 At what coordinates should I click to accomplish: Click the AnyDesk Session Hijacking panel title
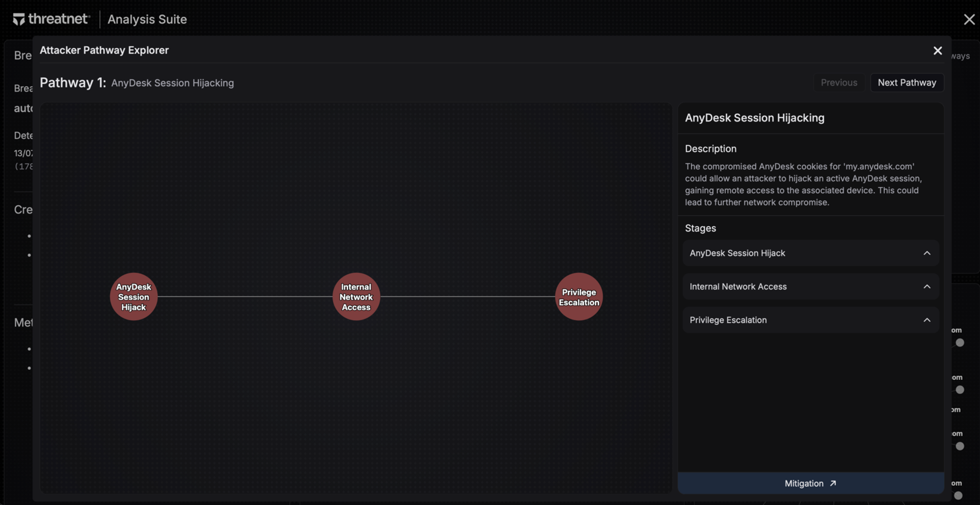[755, 118]
